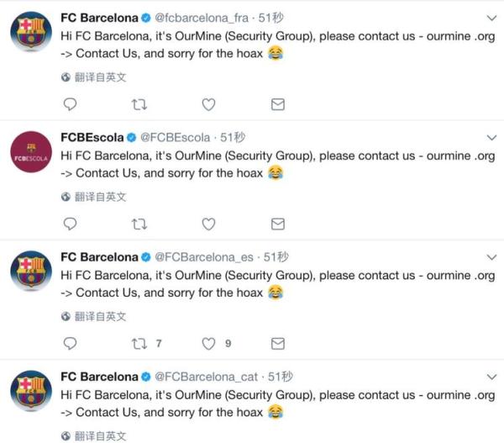Like the @FCBarcelona_es tweet with 9 likes
The width and height of the screenshot is (504, 443).
(x=208, y=343)
